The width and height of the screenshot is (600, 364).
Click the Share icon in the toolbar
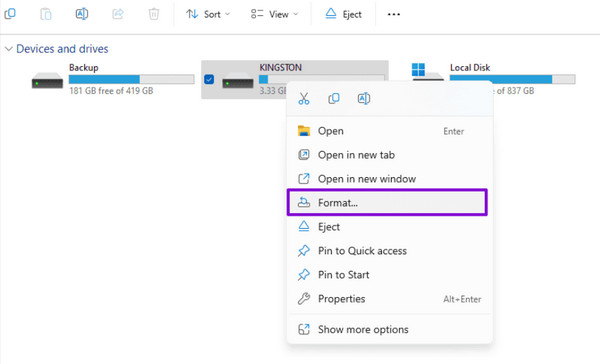(118, 14)
